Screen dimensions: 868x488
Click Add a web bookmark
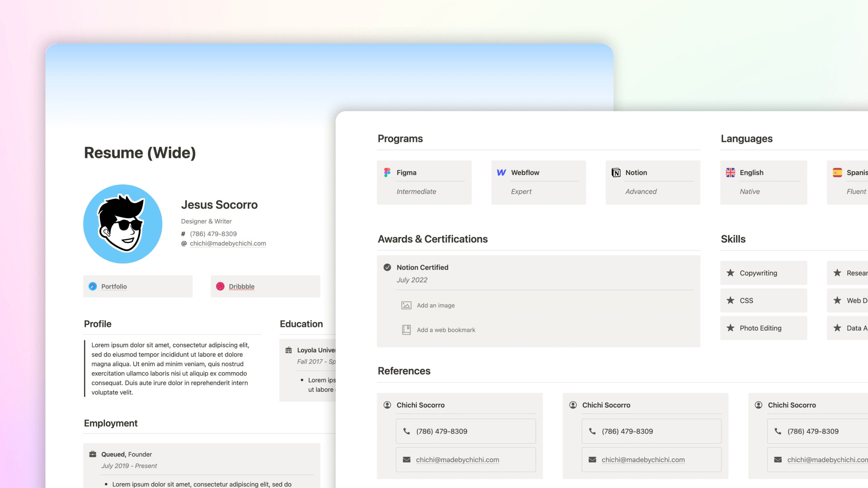click(x=446, y=329)
